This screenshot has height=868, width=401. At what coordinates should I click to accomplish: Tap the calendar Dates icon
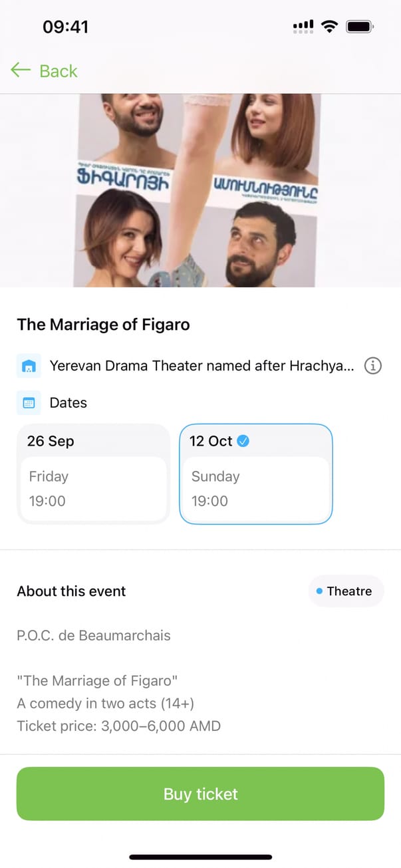pyautogui.click(x=29, y=403)
